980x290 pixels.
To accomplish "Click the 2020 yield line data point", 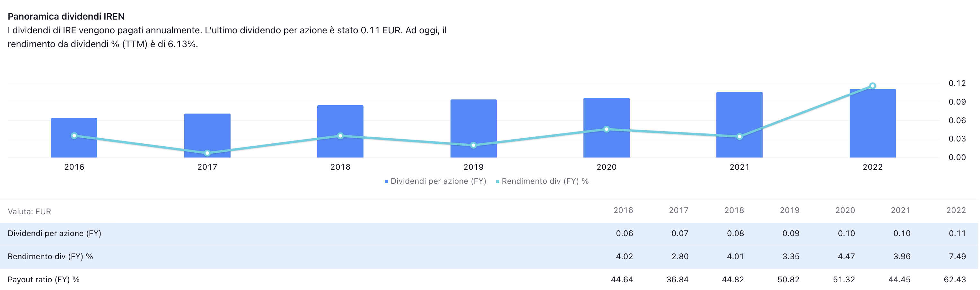I will 607,129.
